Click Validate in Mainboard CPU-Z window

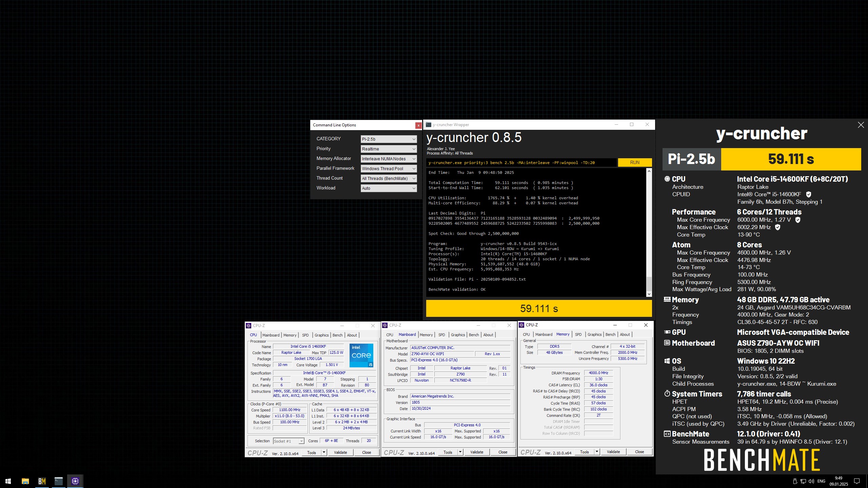click(x=477, y=452)
